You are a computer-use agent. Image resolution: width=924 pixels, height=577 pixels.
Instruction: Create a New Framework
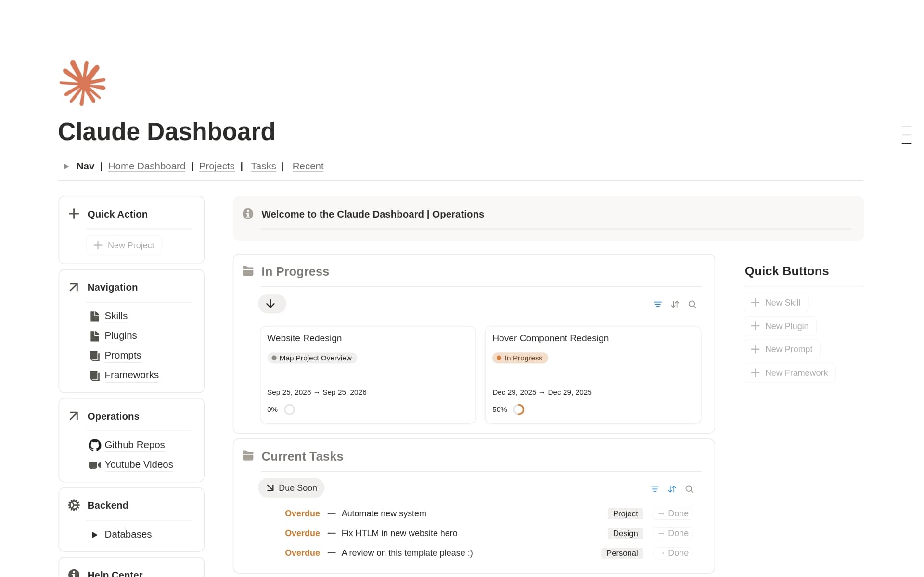(790, 373)
